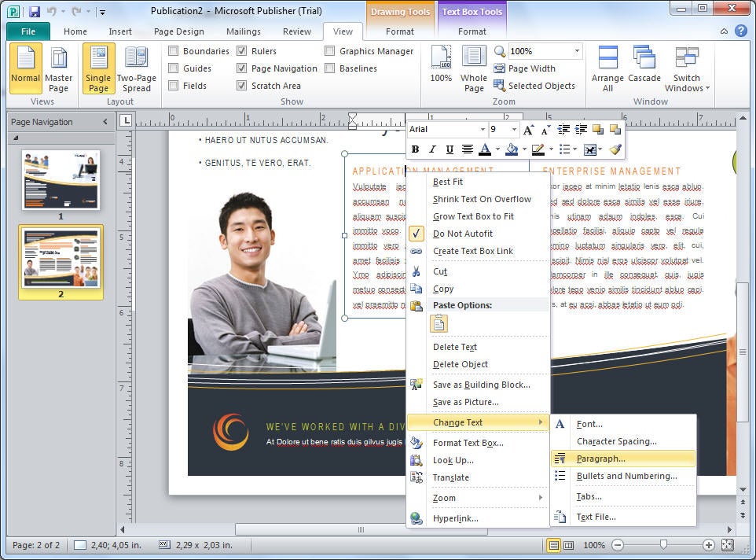The height and width of the screenshot is (560, 756).
Task: Click the Cascade windows icon
Action: (x=644, y=68)
